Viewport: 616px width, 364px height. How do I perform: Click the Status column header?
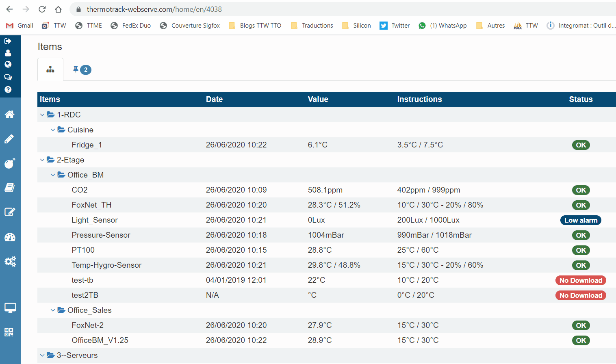click(581, 100)
